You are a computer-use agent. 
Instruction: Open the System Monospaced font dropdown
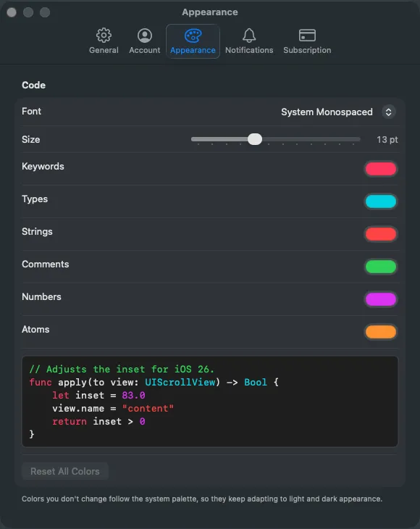pyautogui.click(x=338, y=112)
